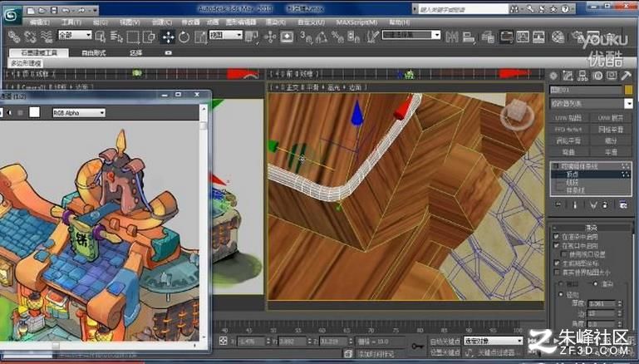Click the UVW 贴图 modifier button
Screen dimensions: 639x364
568,118
